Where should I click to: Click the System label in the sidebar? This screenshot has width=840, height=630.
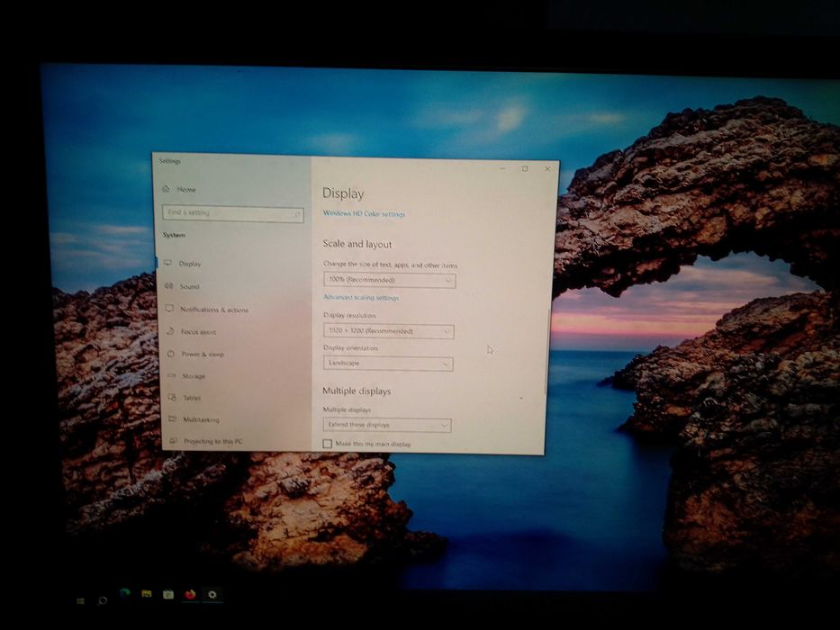click(x=174, y=235)
